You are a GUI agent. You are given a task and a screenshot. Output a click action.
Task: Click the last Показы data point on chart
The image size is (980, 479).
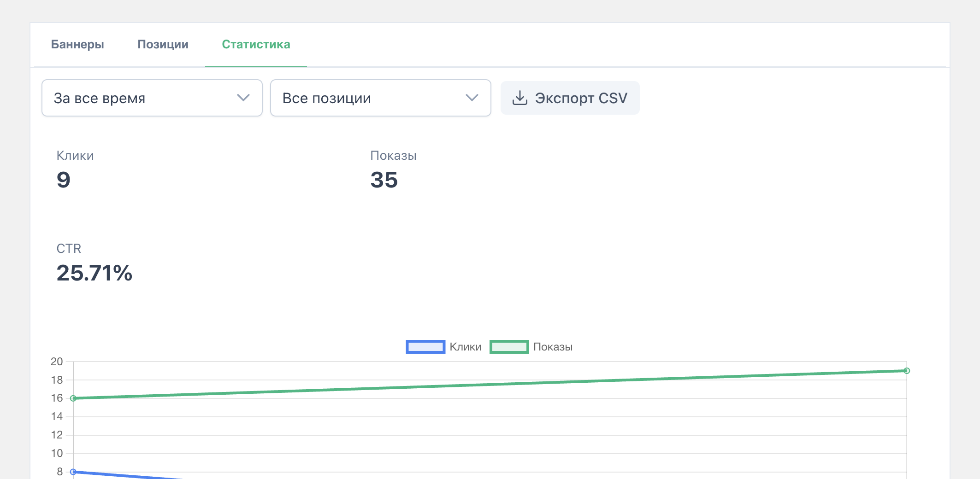point(907,371)
